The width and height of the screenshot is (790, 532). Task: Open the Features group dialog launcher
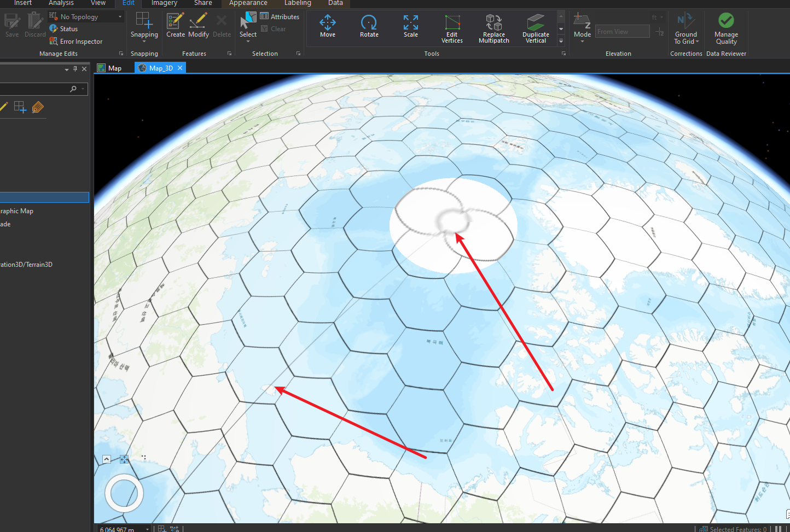229,54
